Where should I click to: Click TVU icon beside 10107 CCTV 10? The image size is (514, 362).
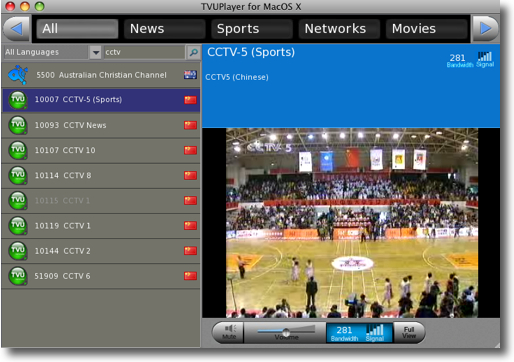click(18, 150)
